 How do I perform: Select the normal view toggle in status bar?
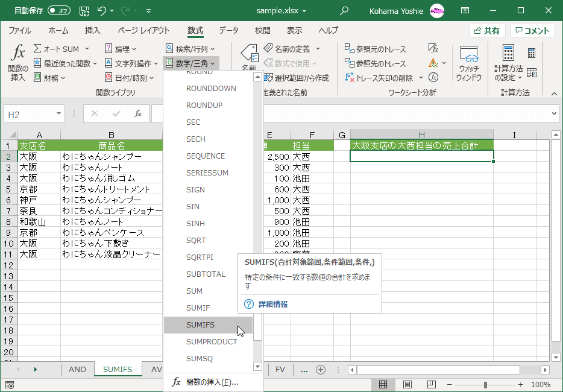[x=383, y=385]
